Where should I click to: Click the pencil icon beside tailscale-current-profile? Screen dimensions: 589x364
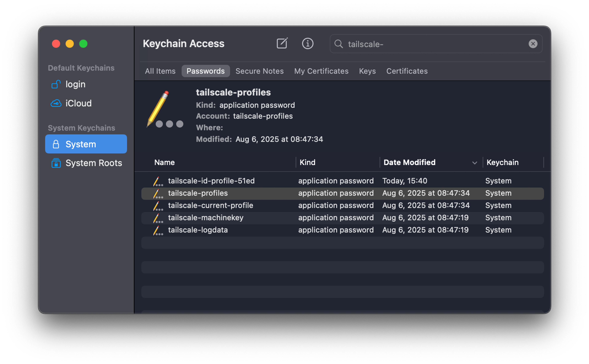coord(158,206)
